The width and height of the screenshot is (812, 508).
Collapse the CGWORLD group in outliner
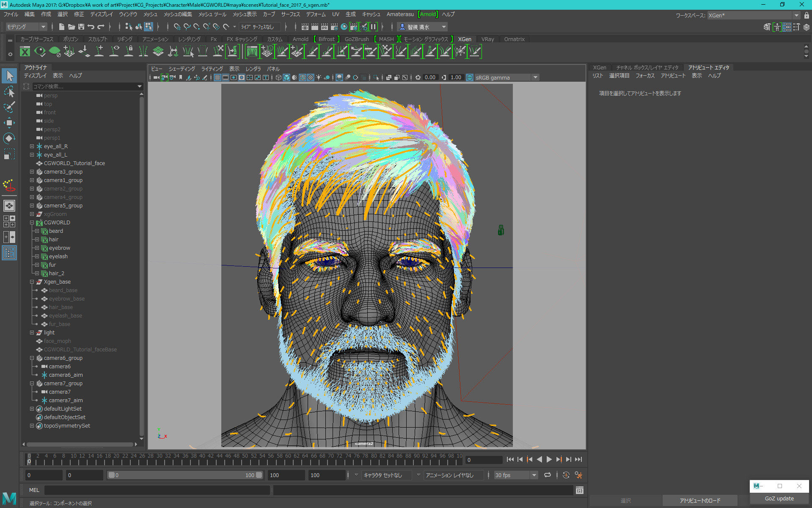[32, 223]
